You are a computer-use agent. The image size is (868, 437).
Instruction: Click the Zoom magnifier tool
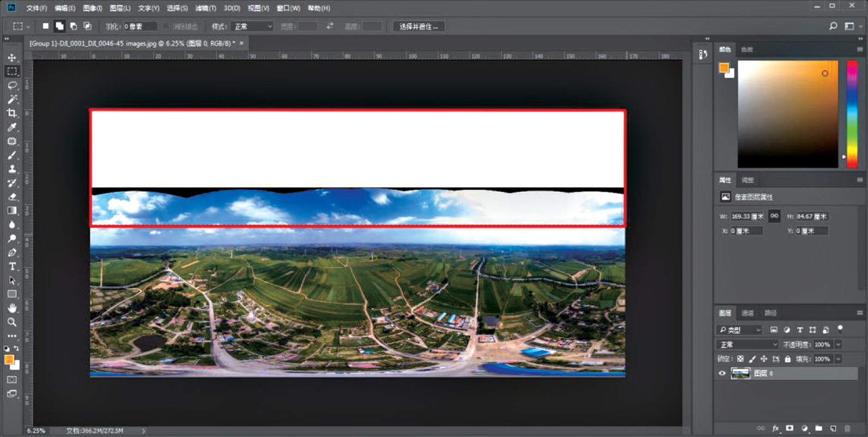(12, 322)
